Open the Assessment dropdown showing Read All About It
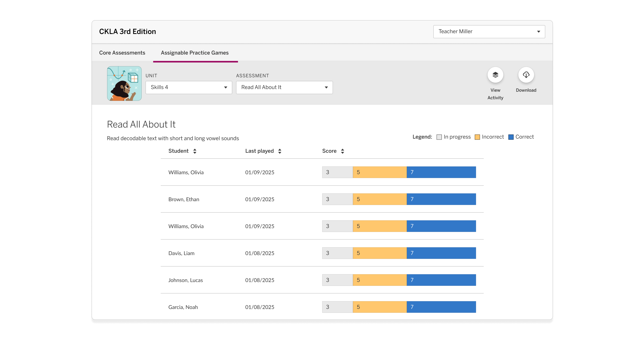This screenshot has height=340, width=644. click(284, 87)
